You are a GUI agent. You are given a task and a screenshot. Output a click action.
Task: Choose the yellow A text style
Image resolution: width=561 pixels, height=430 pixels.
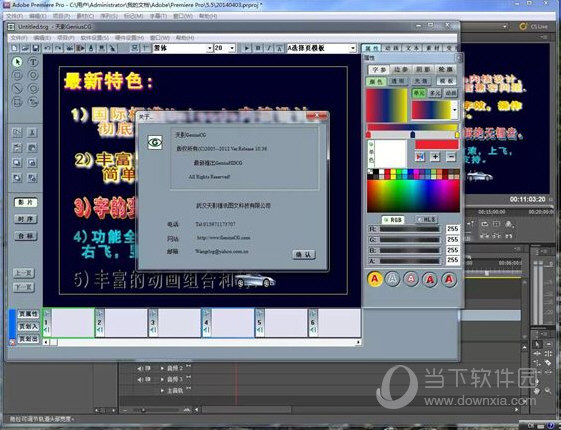pyautogui.click(x=375, y=279)
